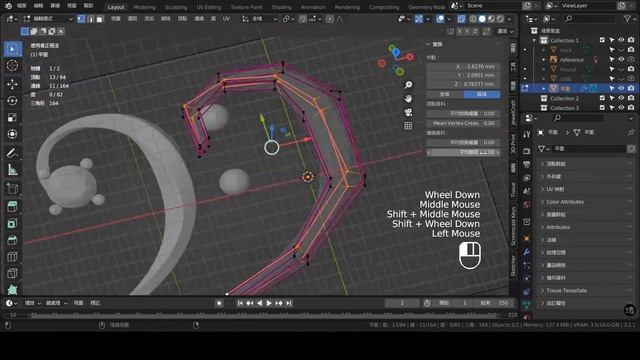Toggle visibility of reference object

(x=621, y=60)
